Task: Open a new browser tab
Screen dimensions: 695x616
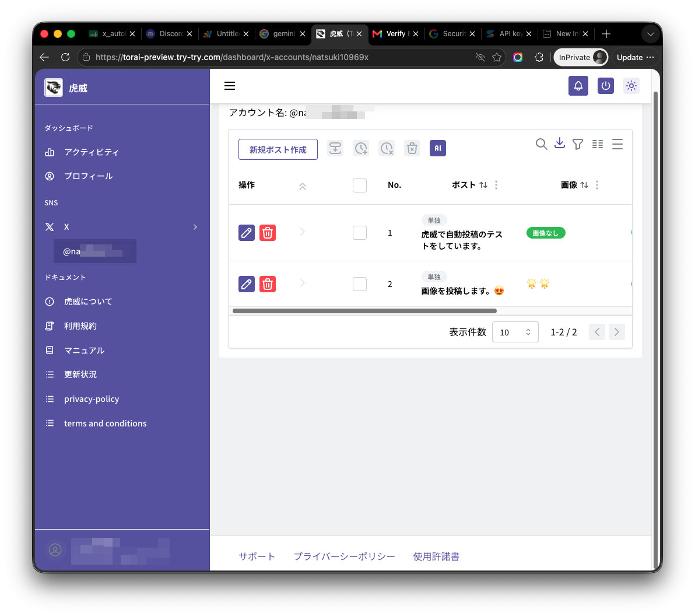Action: pos(606,34)
